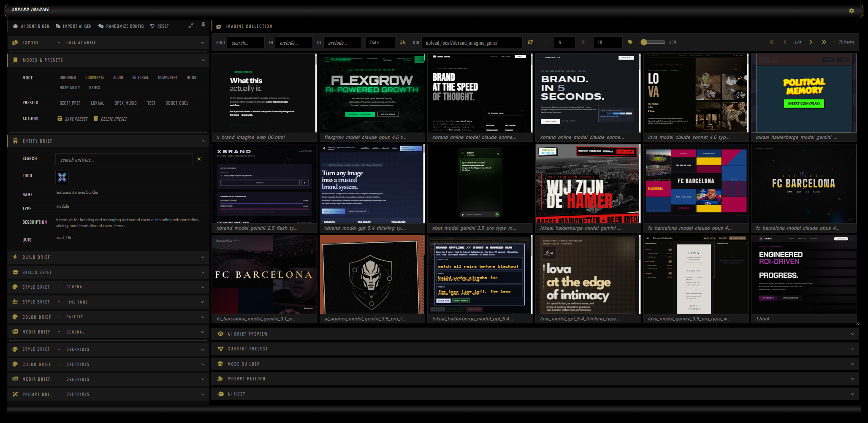Collapse the Modes & Presets section
The height and width of the screenshot is (423, 868).
(203, 60)
